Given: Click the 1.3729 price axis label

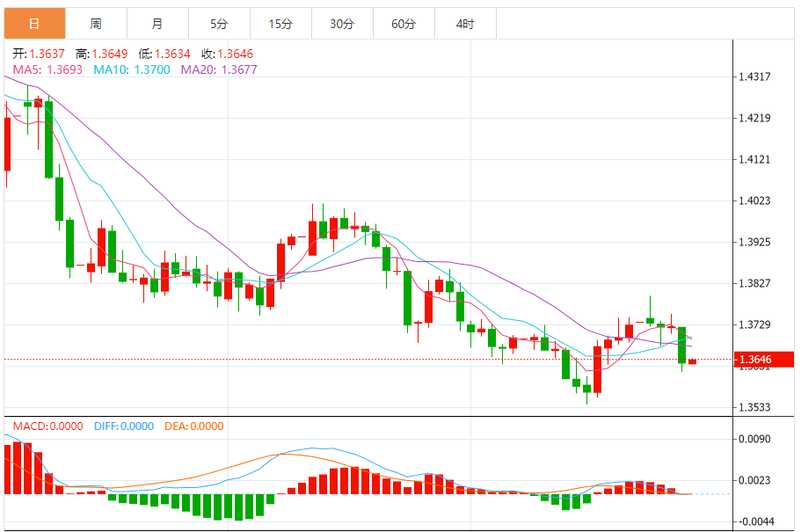Looking at the screenshot, I should 754,324.
